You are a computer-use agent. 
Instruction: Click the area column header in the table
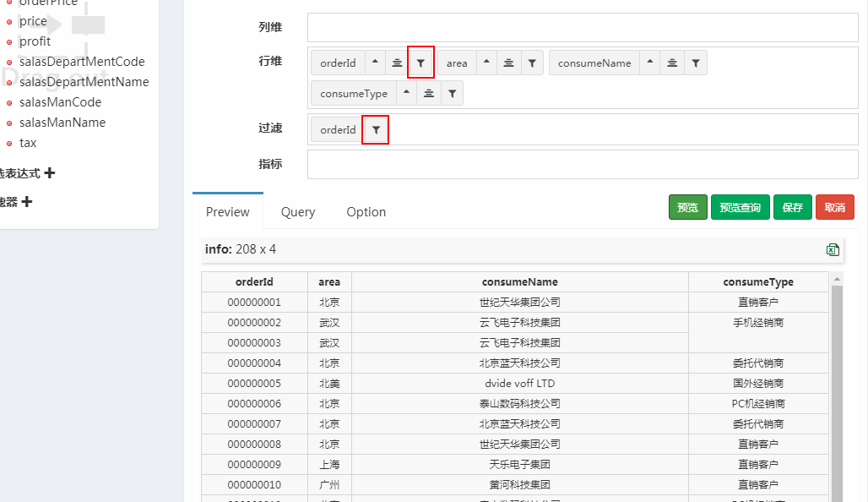click(x=329, y=282)
